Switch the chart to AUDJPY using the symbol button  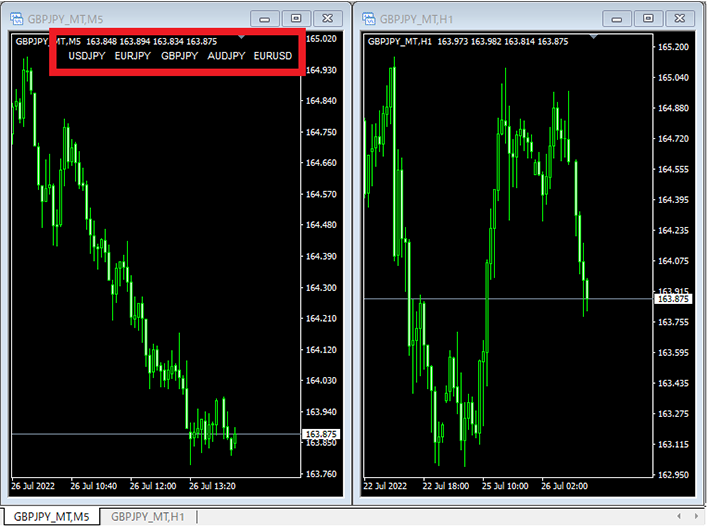(x=226, y=56)
